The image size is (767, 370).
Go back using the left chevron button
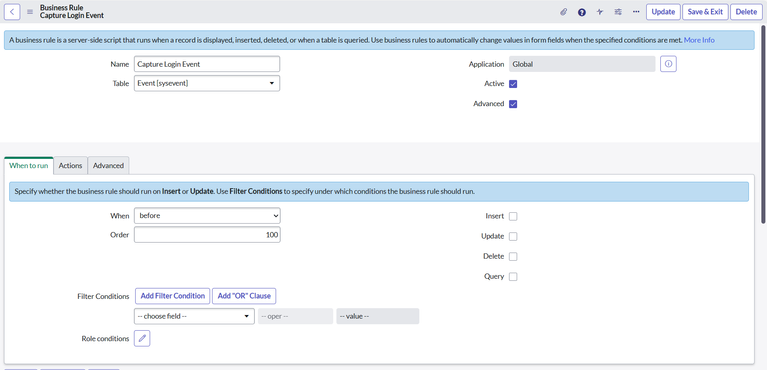click(12, 12)
